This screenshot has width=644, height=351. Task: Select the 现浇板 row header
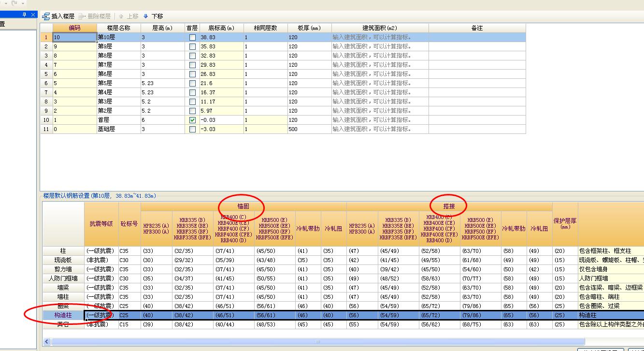(x=63, y=260)
